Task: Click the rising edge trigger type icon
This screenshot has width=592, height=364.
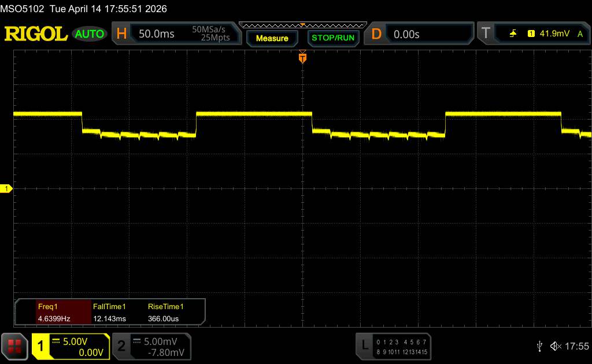Action: click(513, 34)
